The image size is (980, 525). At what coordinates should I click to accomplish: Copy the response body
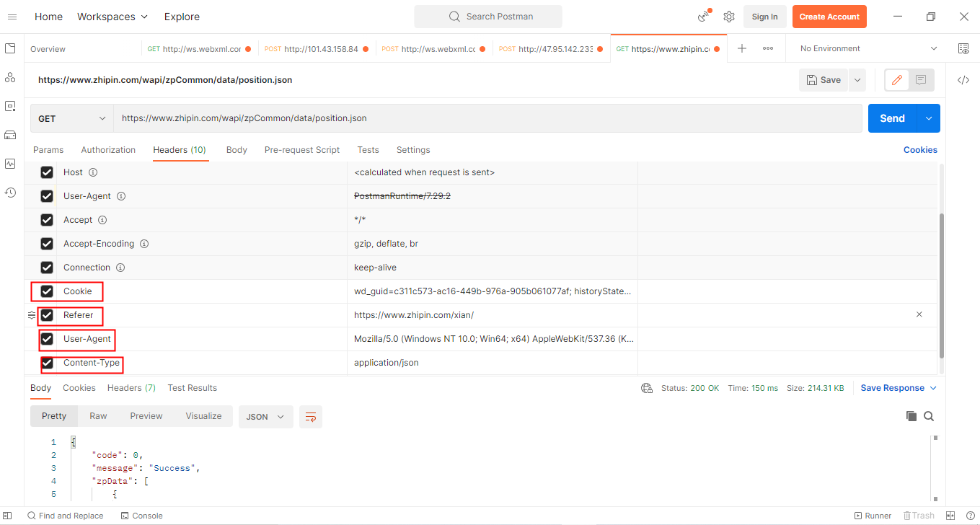click(911, 416)
